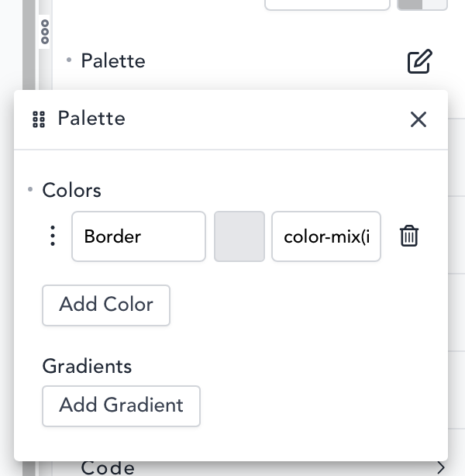Click the three-circle handle above Palette row
This screenshot has height=476, width=465.
(x=45, y=31)
